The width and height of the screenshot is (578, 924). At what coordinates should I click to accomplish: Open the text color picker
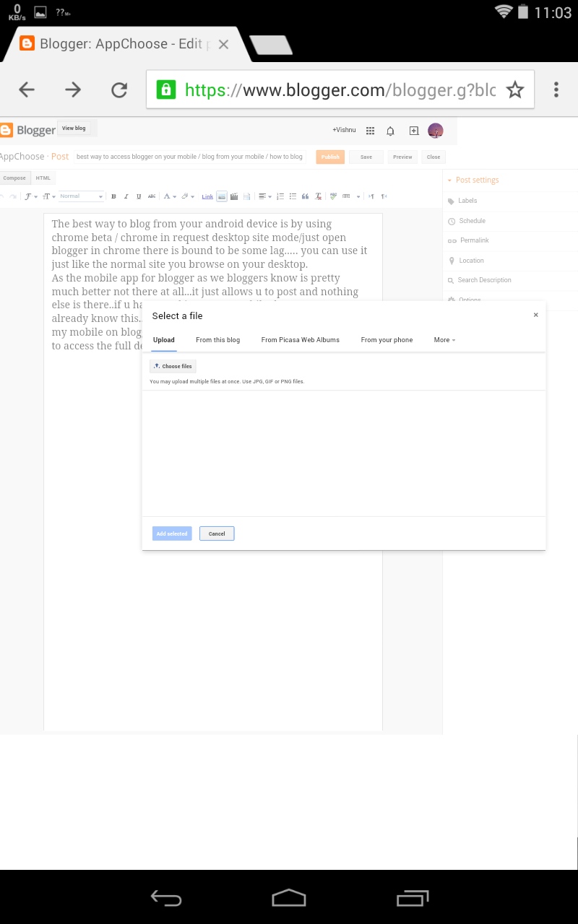coord(169,196)
